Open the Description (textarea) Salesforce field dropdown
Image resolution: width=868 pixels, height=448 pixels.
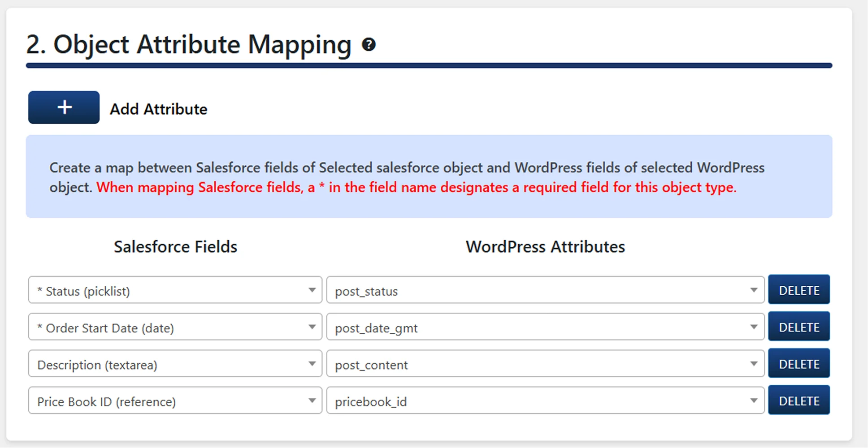coord(175,364)
